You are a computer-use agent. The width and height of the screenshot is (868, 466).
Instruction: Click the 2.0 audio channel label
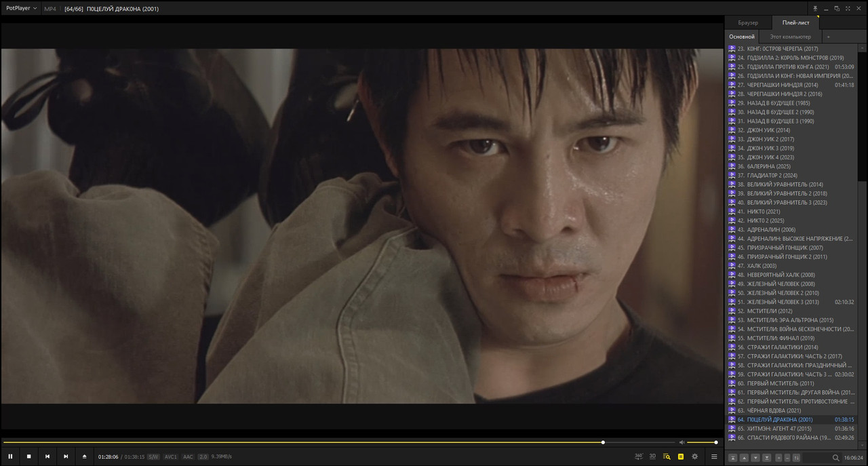[x=203, y=457]
